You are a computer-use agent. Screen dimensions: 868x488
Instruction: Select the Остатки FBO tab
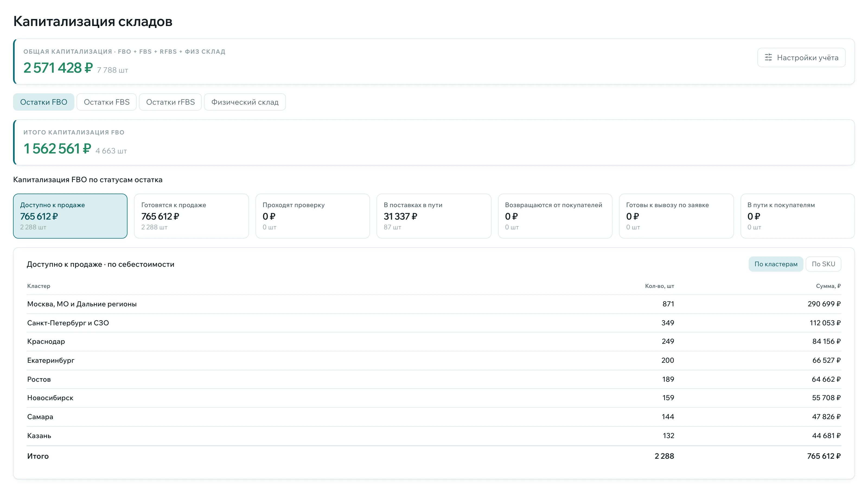tap(43, 102)
